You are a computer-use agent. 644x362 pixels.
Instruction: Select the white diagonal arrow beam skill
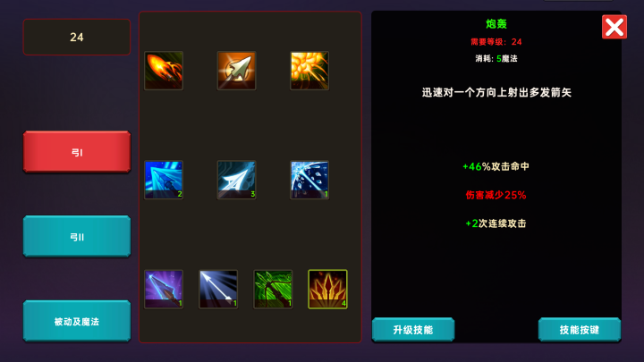(x=218, y=289)
